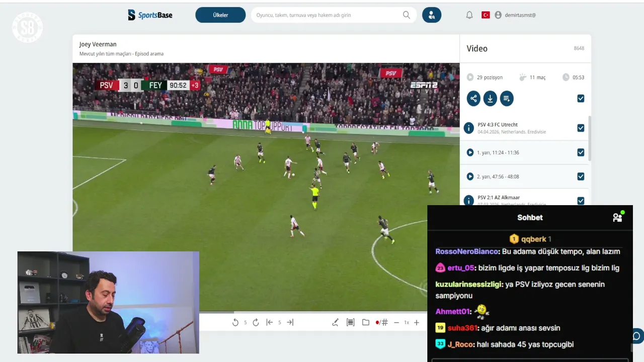Uncheck the 1. yarı 11:24 - 11:36 clip
The height and width of the screenshot is (362, 644).
click(x=581, y=152)
